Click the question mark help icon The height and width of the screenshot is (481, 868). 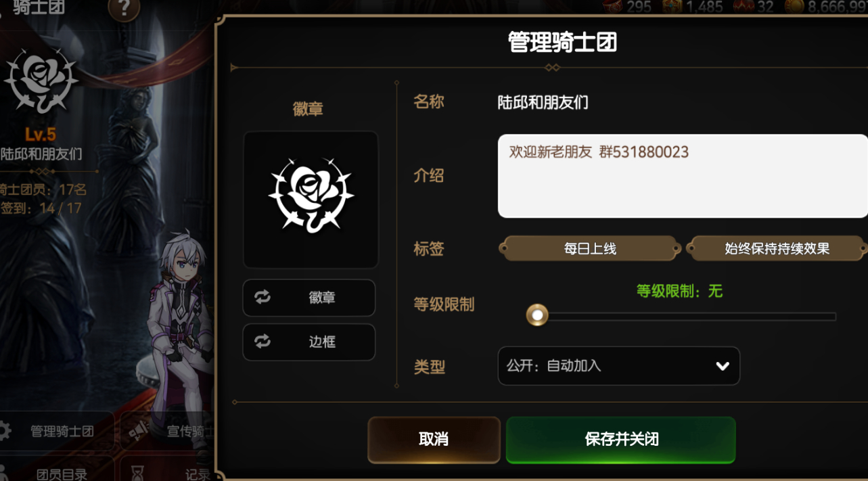point(124,8)
